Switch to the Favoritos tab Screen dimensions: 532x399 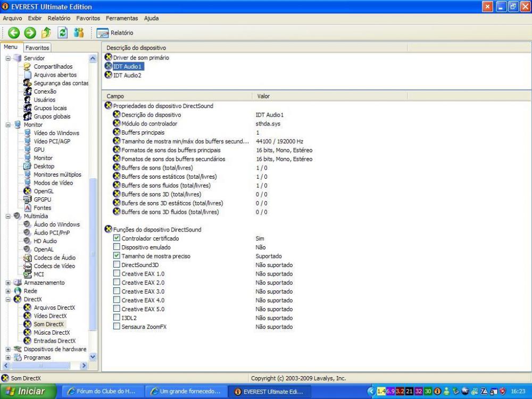click(37, 48)
